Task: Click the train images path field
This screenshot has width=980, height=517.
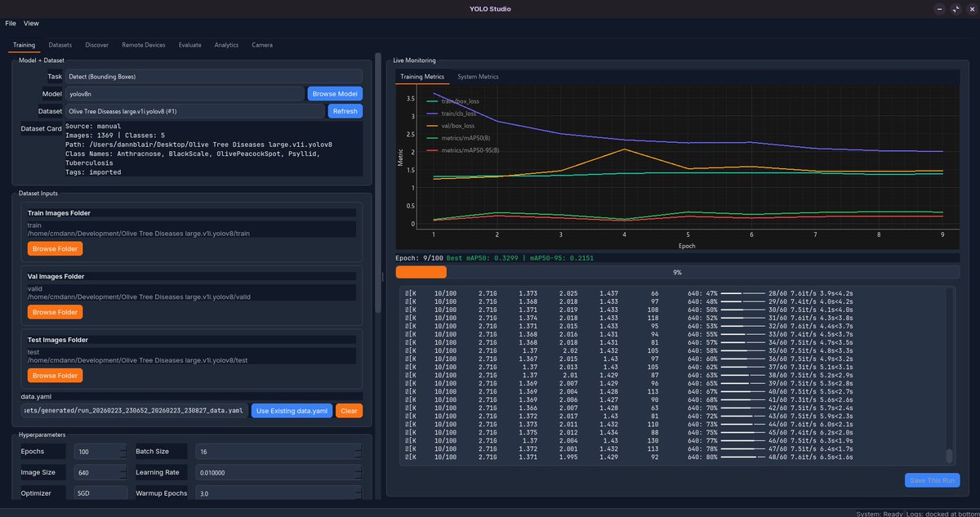Action: (192, 229)
